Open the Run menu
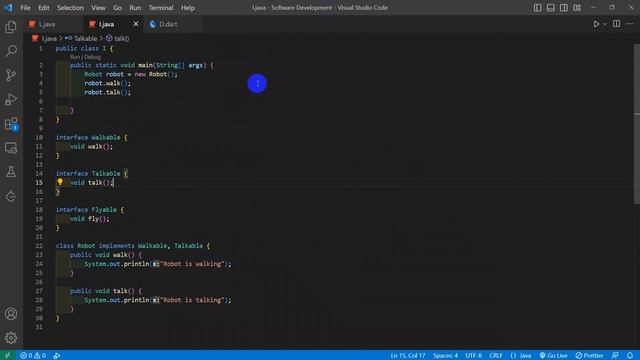The image size is (640, 360). pyautogui.click(x=135, y=8)
